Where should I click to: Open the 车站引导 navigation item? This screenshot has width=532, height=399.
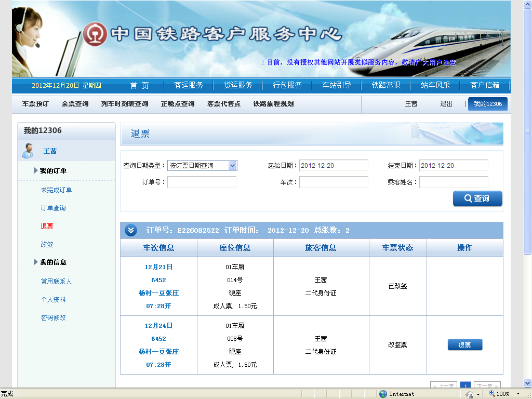coord(337,85)
